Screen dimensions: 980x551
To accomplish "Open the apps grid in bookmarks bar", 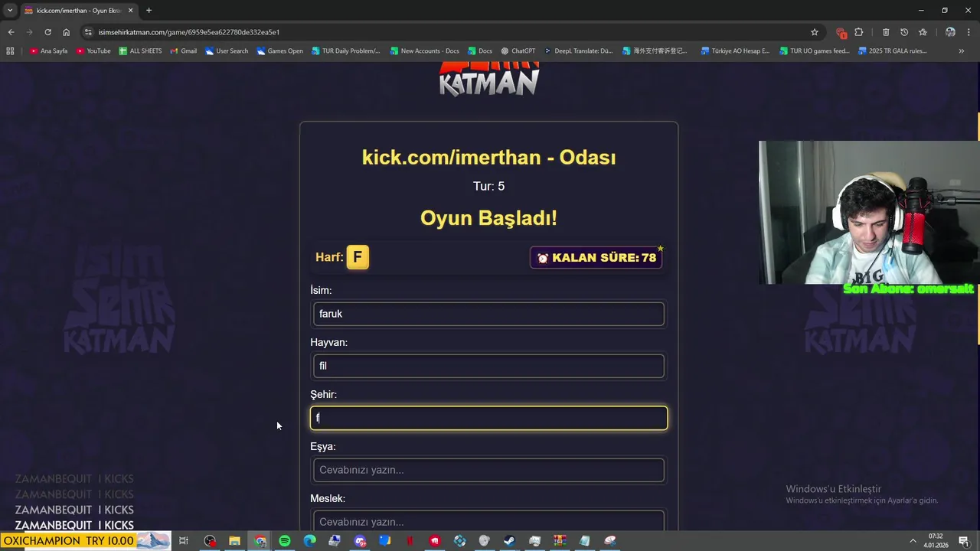I will click(10, 51).
